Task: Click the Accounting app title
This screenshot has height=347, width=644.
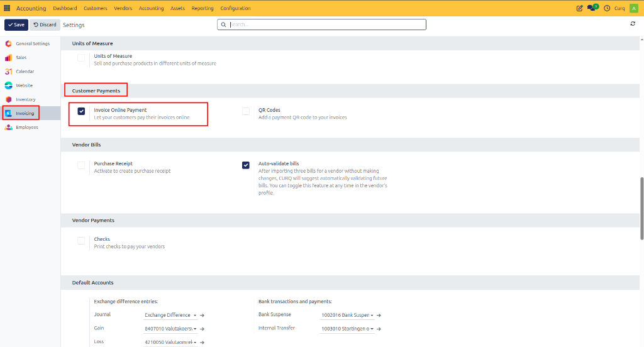Action: click(x=31, y=8)
